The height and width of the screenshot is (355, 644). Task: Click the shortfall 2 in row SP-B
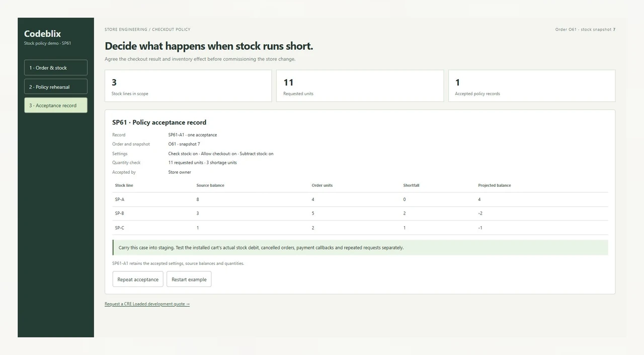click(x=405, y=214)
